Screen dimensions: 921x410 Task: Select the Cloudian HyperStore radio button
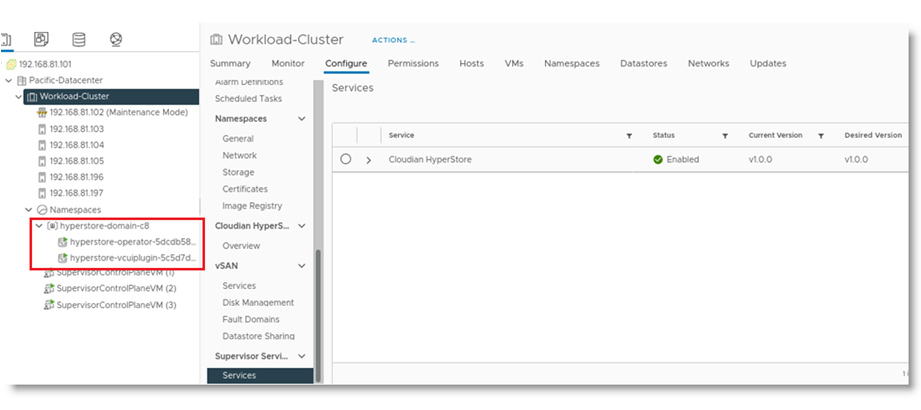pyautogui.click(x=346, y=159)
